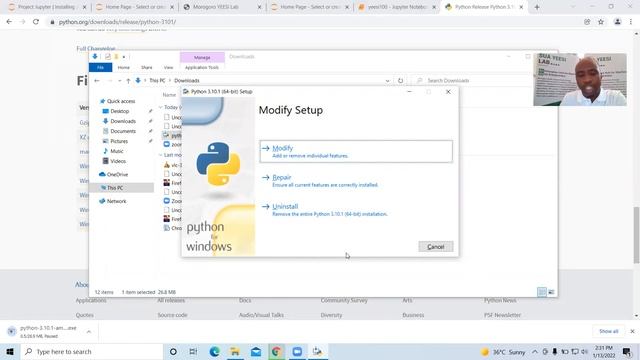This screenshot has height=360, width=640.
Task: Click the Source code footer link
Action: pos(172,315)
